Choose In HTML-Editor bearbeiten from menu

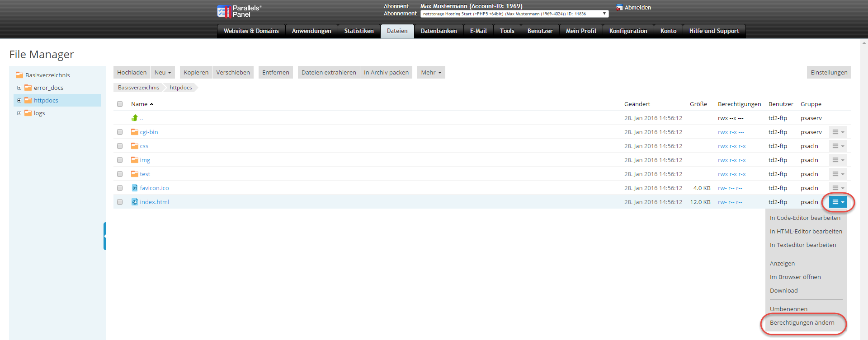coord(806,231)
